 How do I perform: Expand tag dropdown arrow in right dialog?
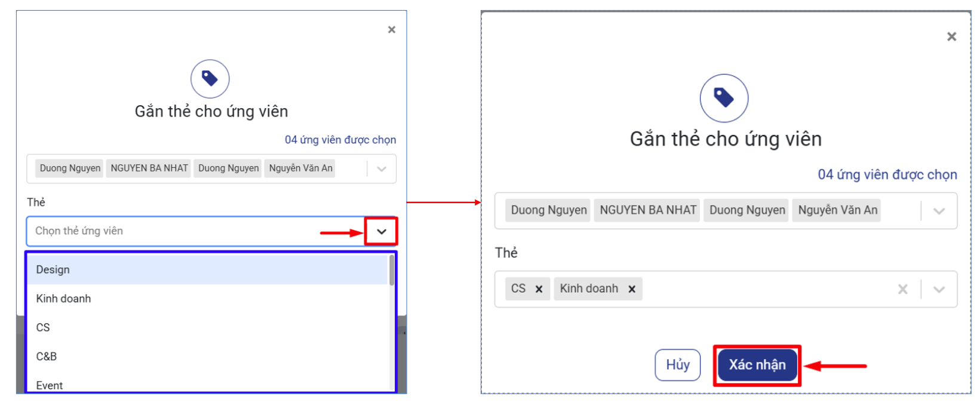coord(939,289)
